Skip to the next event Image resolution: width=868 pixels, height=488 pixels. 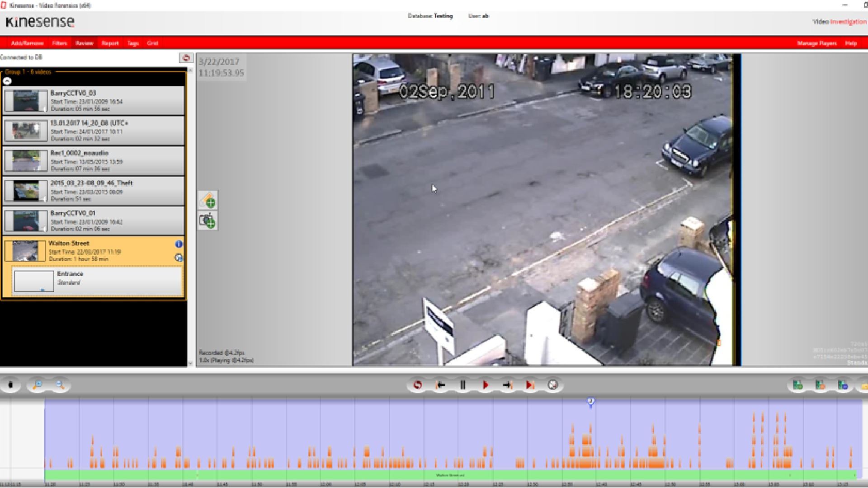(530, 385)
